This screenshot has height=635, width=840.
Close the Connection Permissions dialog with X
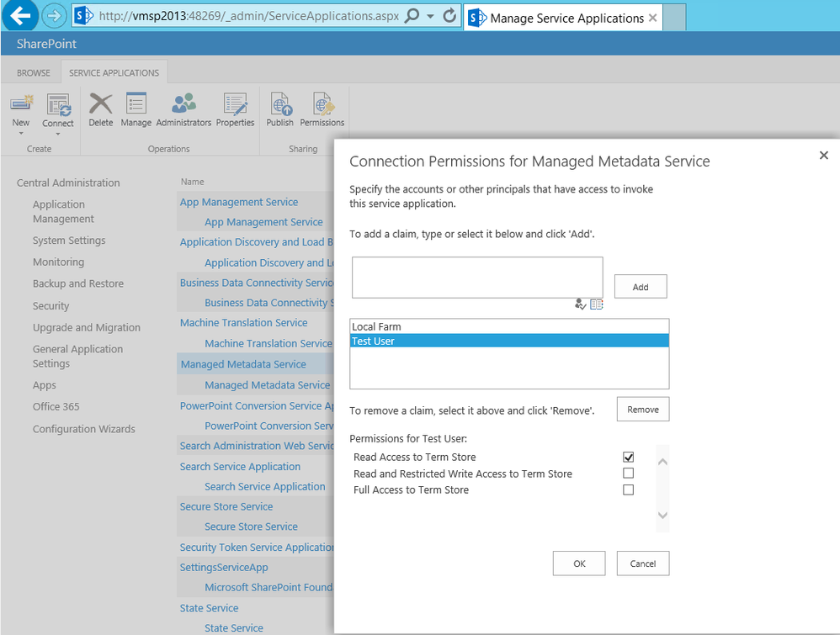click(x=823, y=156)
